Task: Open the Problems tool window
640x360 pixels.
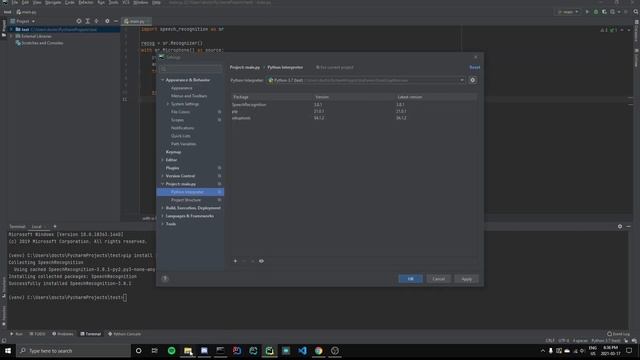Action: click(62, 334)
